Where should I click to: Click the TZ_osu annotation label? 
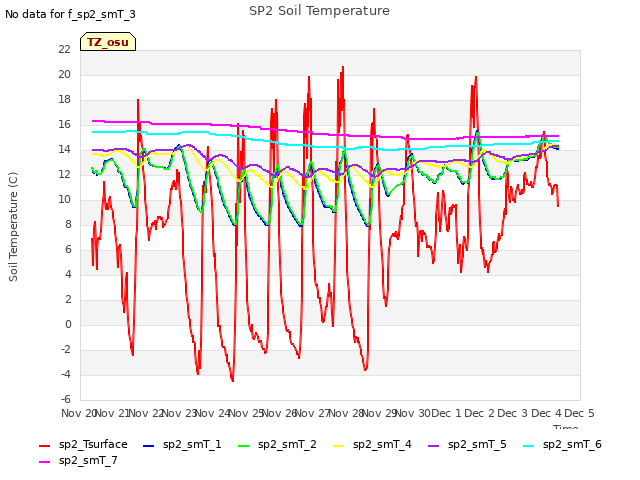pos(108,42)
